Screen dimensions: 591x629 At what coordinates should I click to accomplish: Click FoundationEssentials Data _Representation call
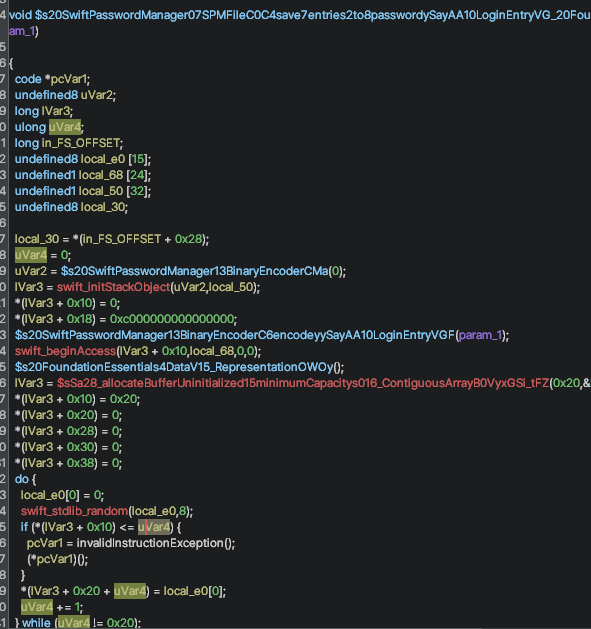(x=174, y=367)
